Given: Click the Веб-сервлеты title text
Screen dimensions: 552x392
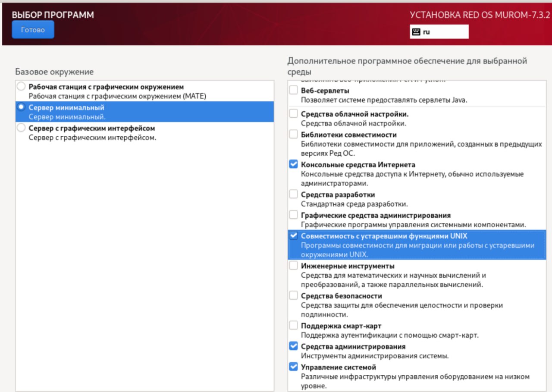Looking at the screenshot, I should click(325, 91).
